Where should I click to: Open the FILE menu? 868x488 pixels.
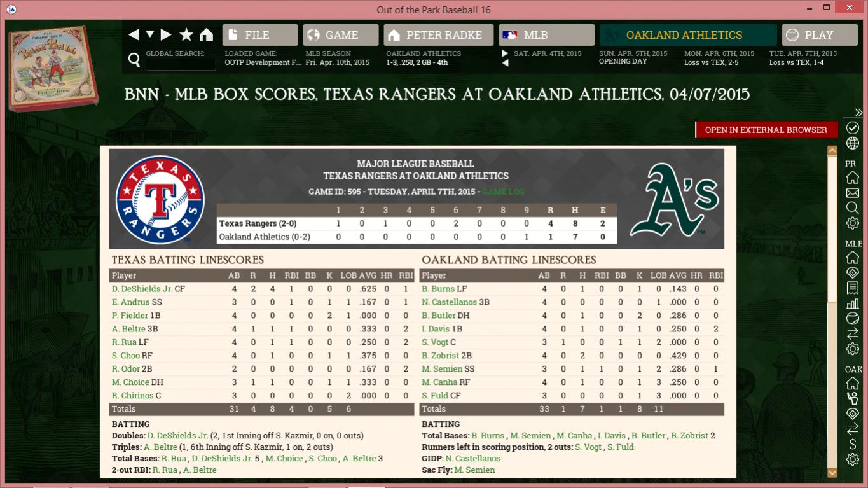(x=260, y=35)
